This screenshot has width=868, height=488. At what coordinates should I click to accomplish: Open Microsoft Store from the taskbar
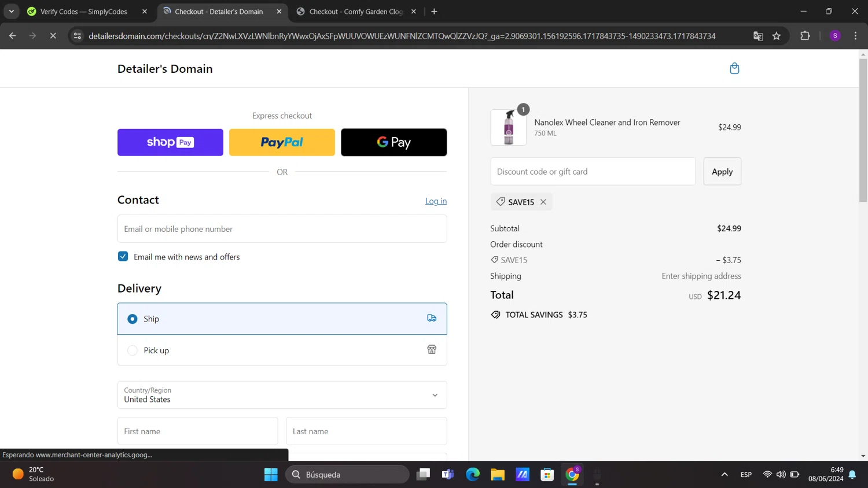pyautogui.click(x=547, y=475)
